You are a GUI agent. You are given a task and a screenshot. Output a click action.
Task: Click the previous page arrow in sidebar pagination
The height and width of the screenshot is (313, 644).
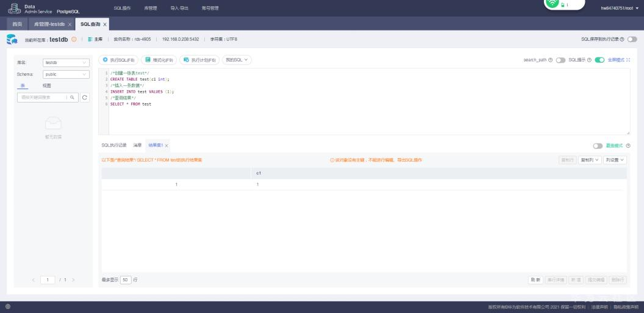coord(34,280)
